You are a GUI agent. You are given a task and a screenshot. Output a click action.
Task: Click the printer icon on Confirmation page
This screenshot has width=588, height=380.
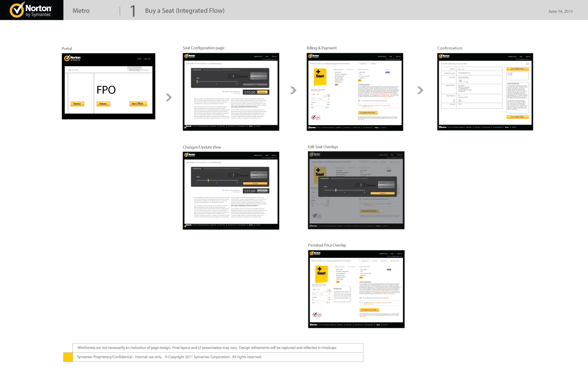pyautogui.click(x=527, y=63)
